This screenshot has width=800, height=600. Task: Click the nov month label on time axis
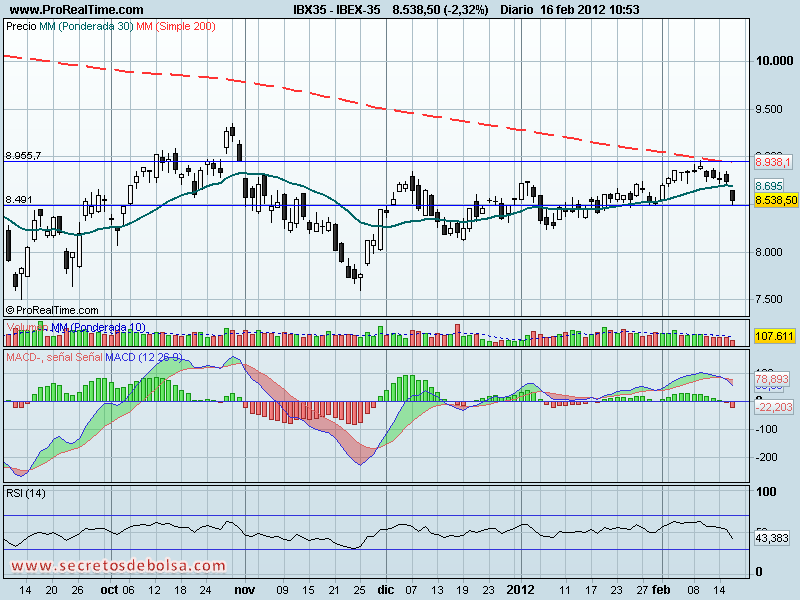244,590
